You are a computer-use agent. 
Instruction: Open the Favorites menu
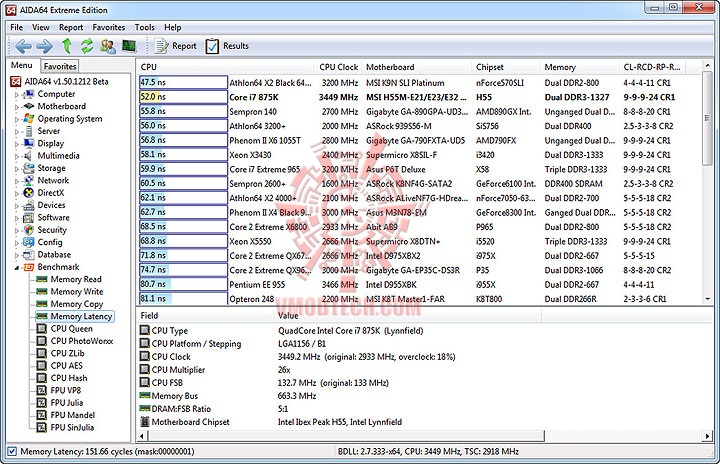click(x=108, y=28)
